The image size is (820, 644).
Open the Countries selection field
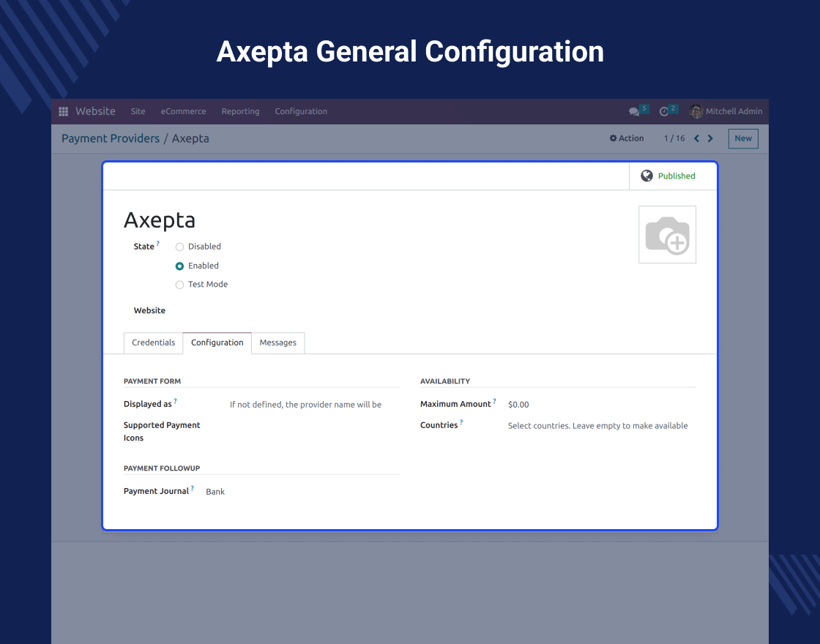[x=601, y=425]
